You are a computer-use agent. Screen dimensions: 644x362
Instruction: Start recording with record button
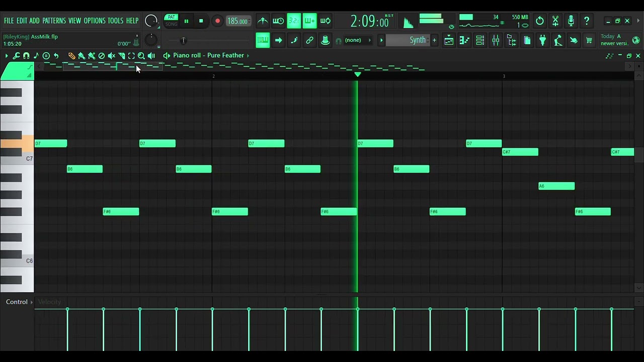tap(217, 21)
